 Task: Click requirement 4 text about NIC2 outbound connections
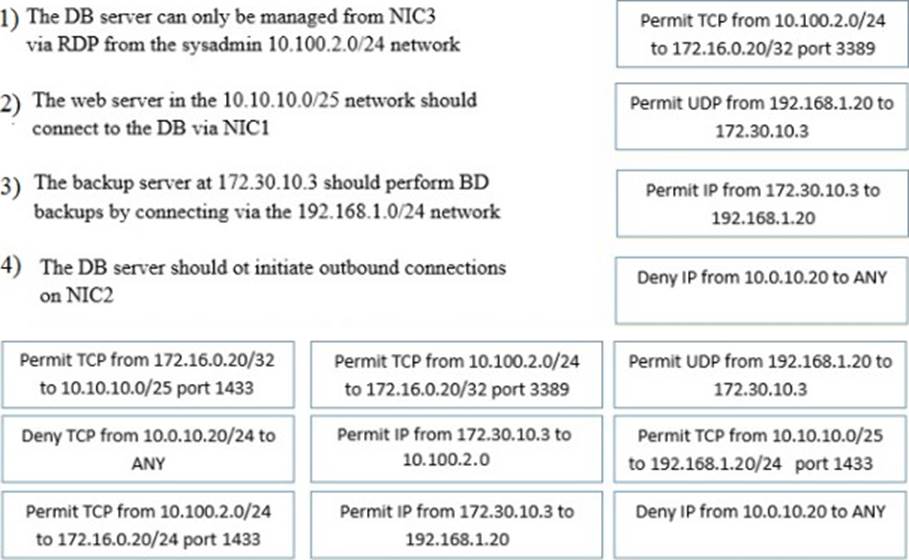[272, 281]
